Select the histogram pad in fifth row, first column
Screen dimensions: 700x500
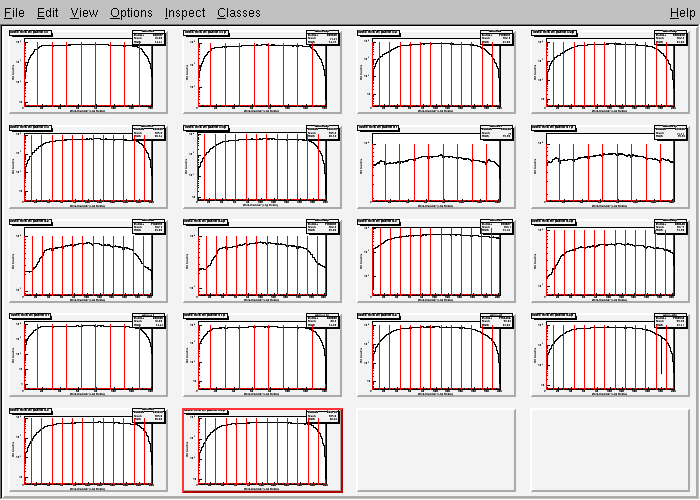click(x=88, y=450)
